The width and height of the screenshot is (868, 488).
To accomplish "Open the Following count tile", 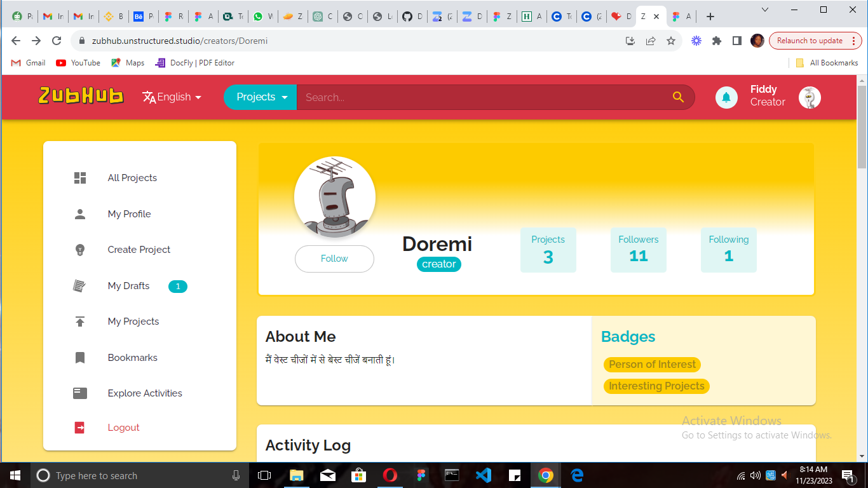I will point(729,250).
